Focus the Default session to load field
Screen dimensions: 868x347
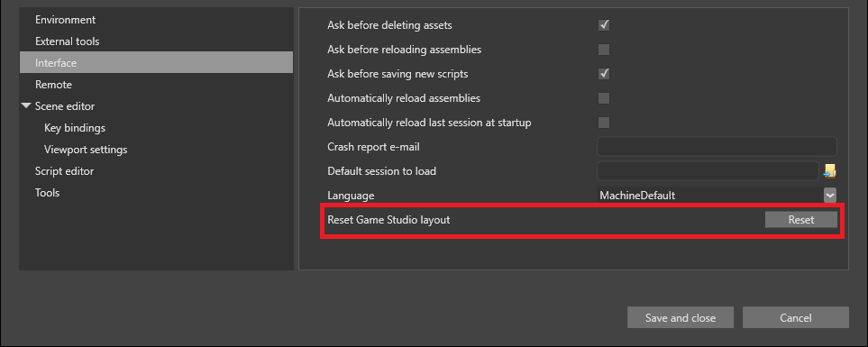[x=708, y=171]
